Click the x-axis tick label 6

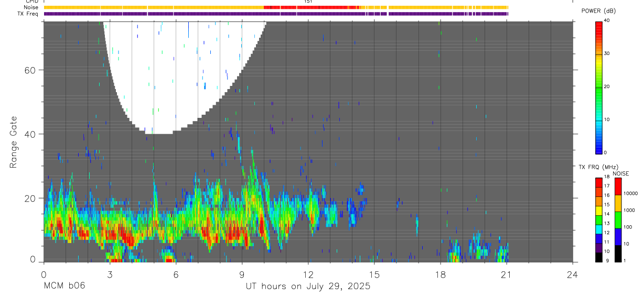[176, 274]
